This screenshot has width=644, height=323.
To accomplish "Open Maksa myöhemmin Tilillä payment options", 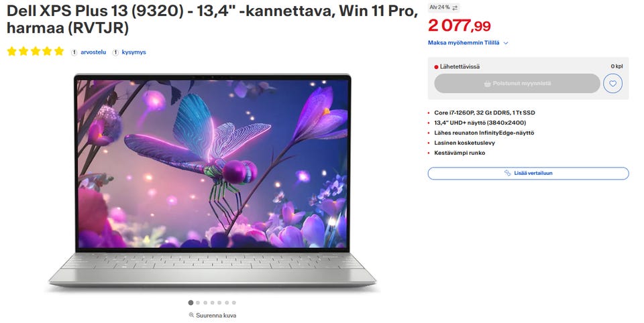I will point(464,43).
